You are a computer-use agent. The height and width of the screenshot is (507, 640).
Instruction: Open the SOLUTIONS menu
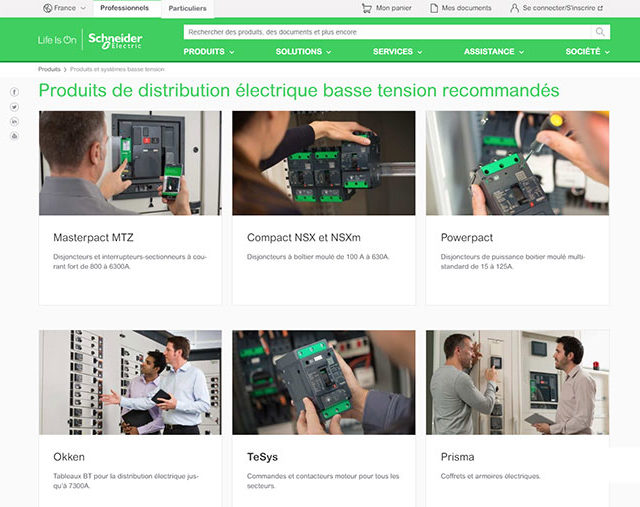pyautogui.click(x=298, y=52)
